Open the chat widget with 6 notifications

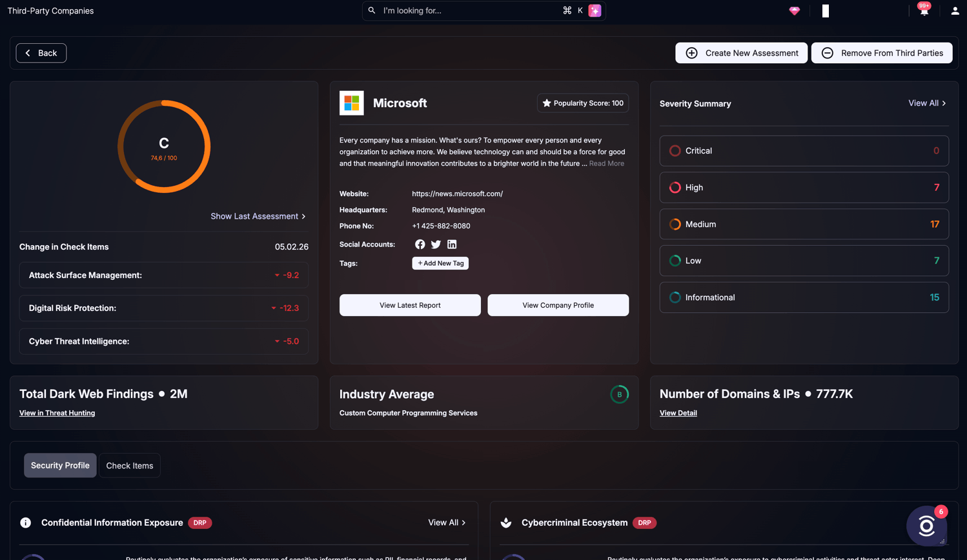tap(926, 526)
